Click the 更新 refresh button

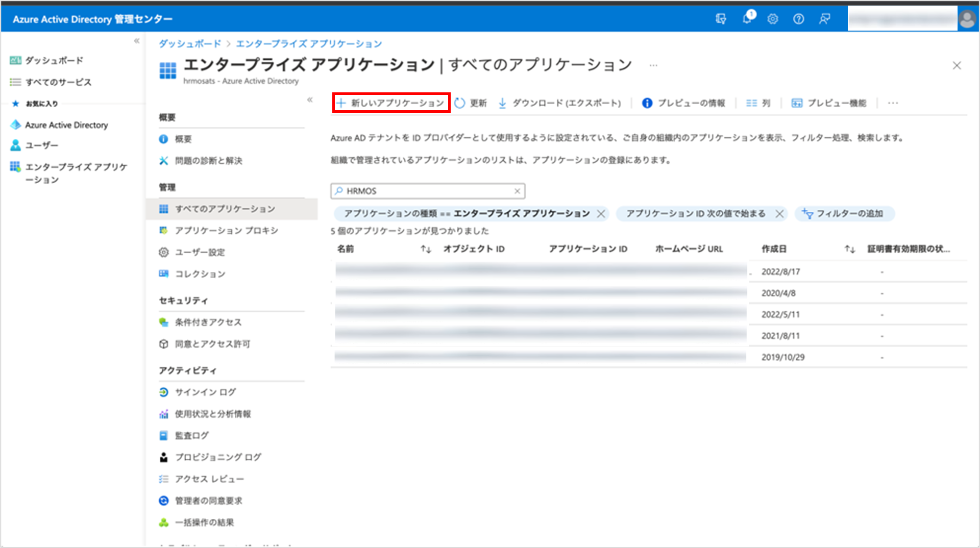[x=471, y=103]
